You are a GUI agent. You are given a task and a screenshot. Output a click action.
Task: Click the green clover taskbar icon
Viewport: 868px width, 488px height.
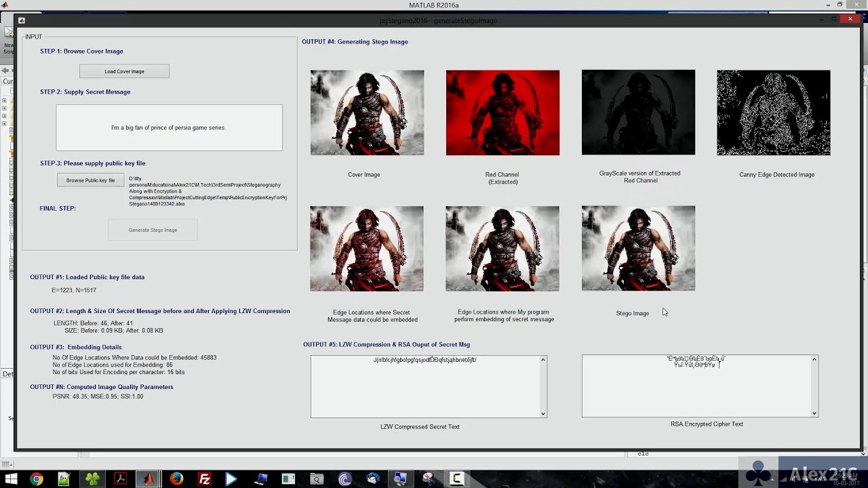click(x=92, y=479)
